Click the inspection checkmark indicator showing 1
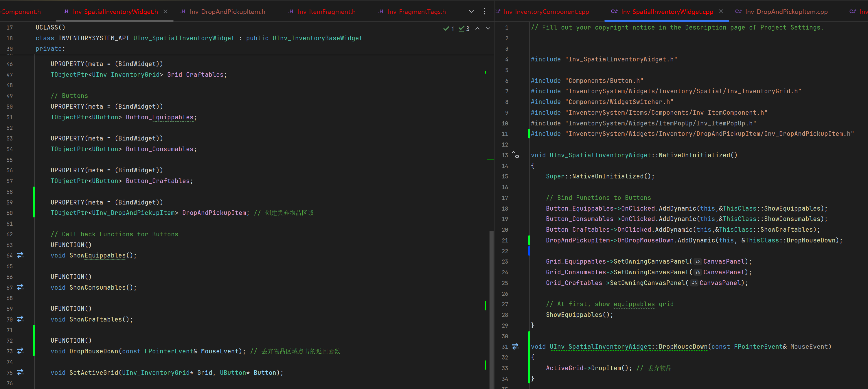 448,29
